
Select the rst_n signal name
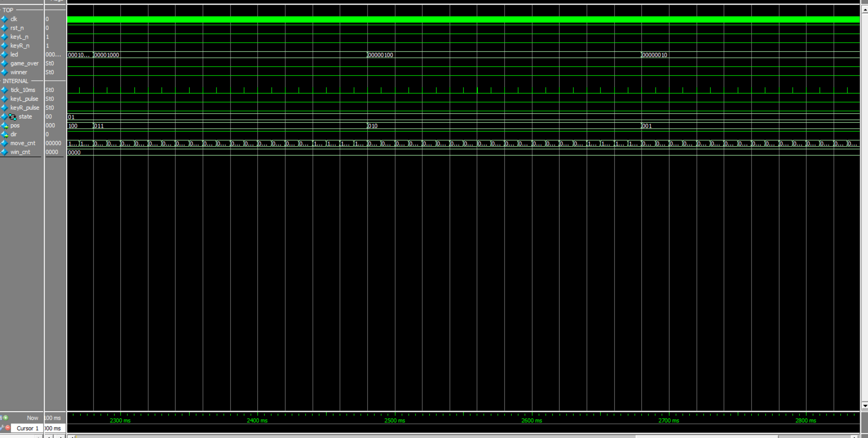(x=17, y=28)
